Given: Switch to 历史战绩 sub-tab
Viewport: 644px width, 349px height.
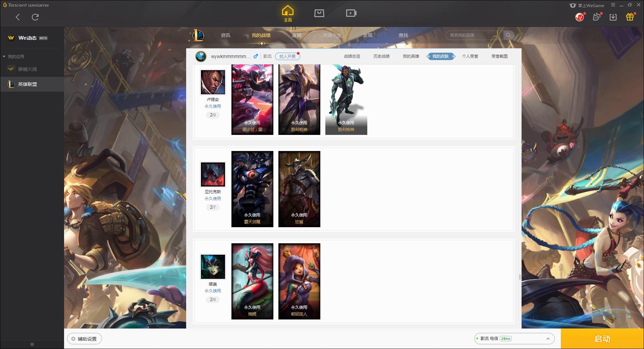Looking at the screenshot, I should [381, 56].
